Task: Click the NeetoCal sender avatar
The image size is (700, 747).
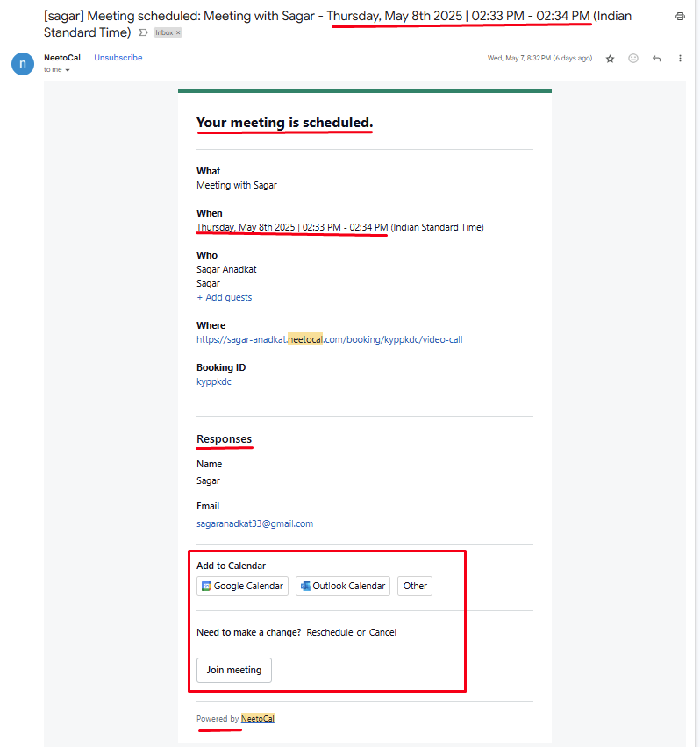Action: pyautogui.click(x=23, y=64)
